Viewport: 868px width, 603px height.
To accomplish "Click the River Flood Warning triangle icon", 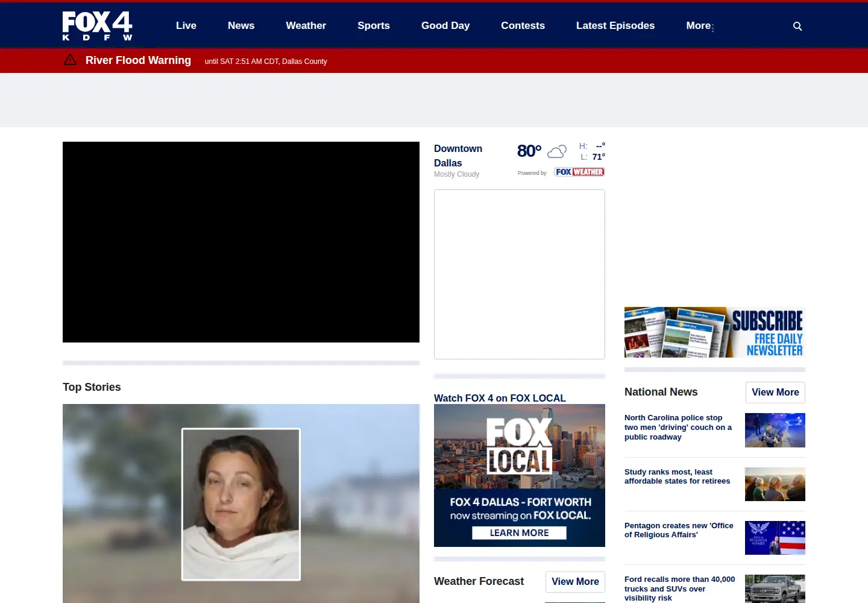I will click(70, 60).
